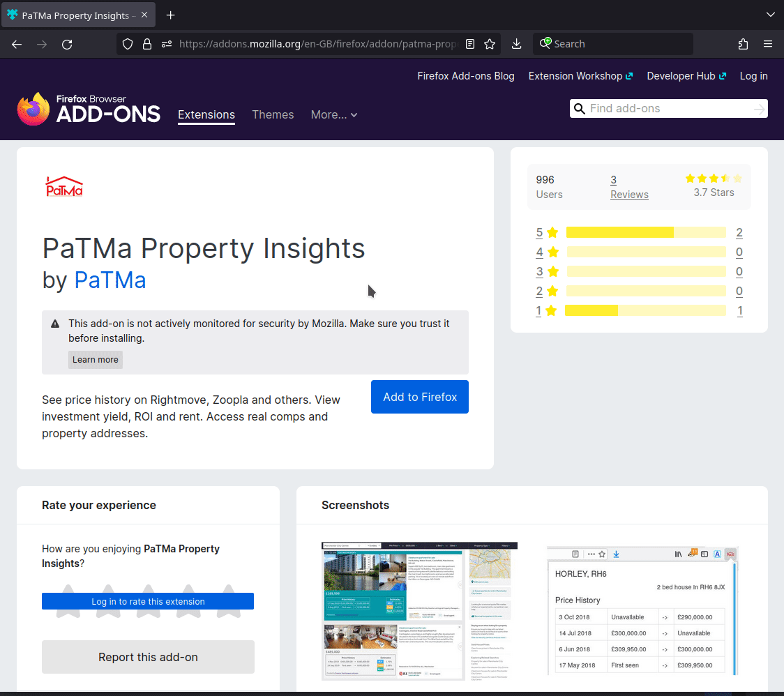784x696 pixels.
Task: Reload the current page
Action: click(x=67, y=44)
